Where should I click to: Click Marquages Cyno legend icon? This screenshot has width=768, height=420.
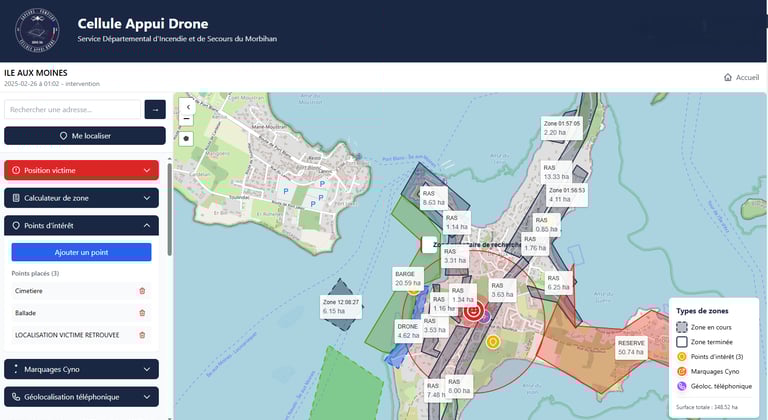681,371
